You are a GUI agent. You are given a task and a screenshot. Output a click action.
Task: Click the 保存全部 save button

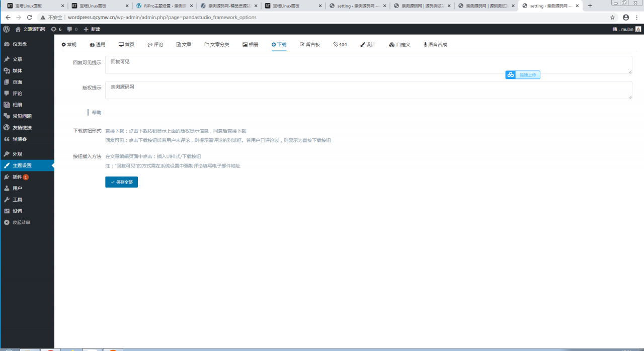[121, 182]
